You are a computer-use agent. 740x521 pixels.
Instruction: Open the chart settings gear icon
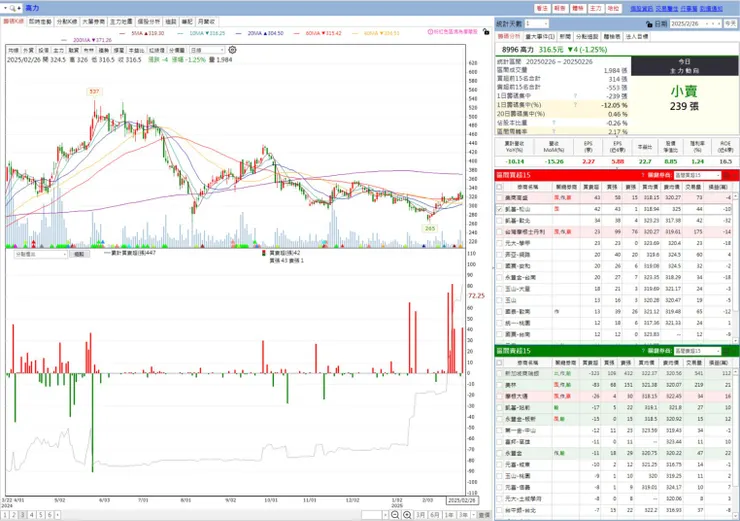[x=232, y=50]
